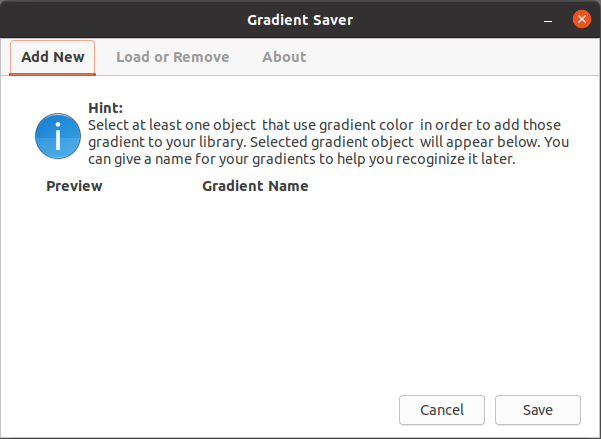Cancel and dismiss the dialog
The width and height of the screenshot is (601, 439).
click(x=442, y=410)
